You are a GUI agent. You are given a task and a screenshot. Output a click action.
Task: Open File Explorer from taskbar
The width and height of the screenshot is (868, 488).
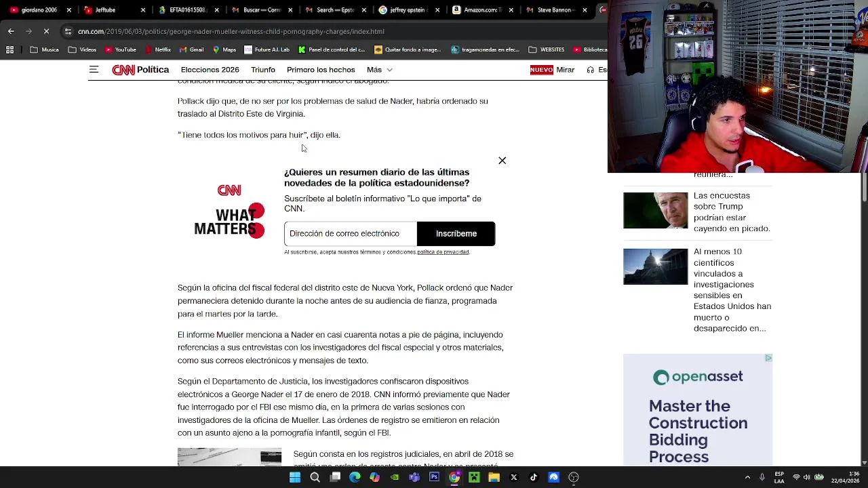click(x=494, y=477)
